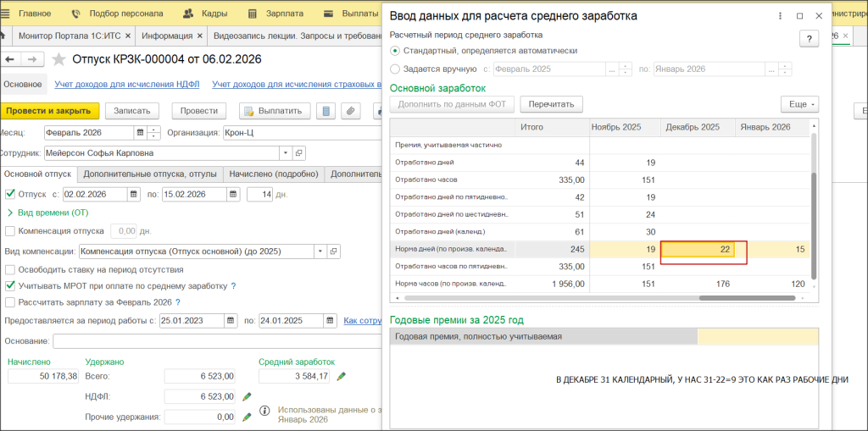This screenshot has width=868, height=431.
Task: Open the Вид компенсации dropdown list
Action: coord(320,251)
